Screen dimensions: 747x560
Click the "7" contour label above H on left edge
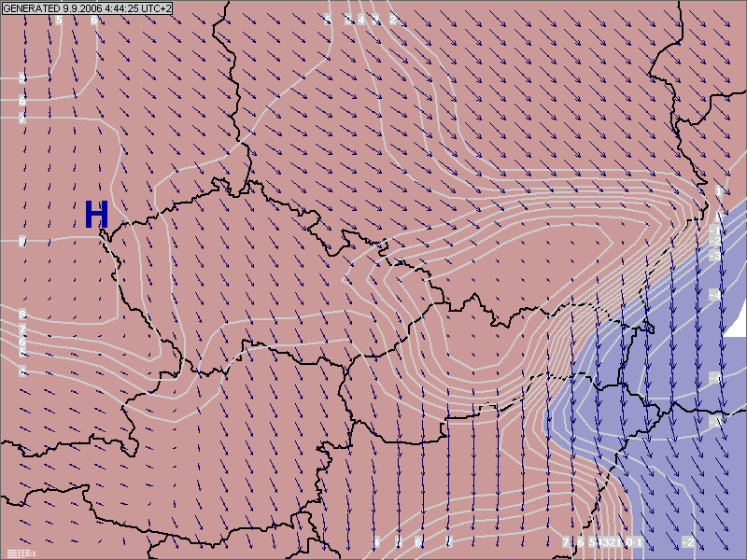[22, 119]
